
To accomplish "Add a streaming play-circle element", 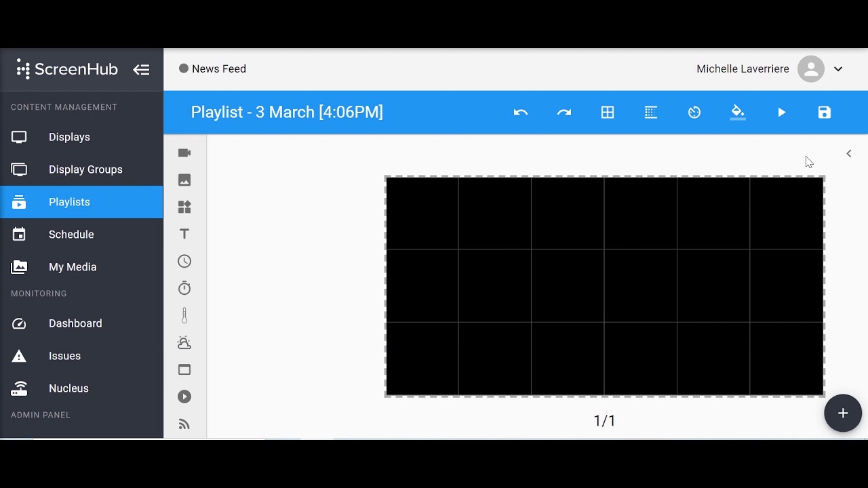I will tap(184, 396).
